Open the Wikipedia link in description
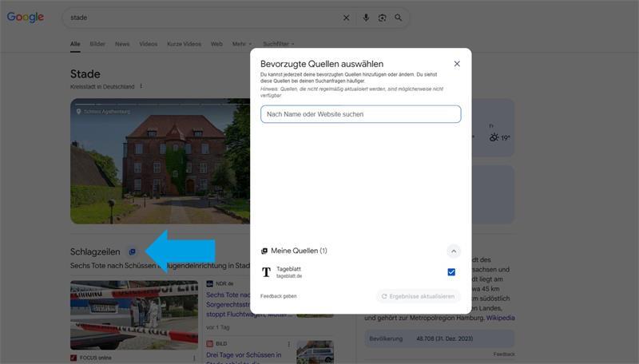639x364 pixels. pyautogui.click(x=501, y=318)
